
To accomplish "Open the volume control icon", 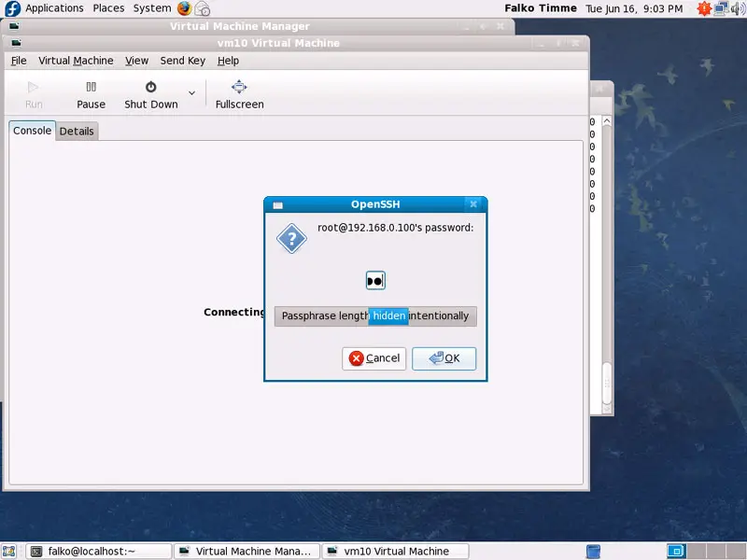I will tap(737, 8).
